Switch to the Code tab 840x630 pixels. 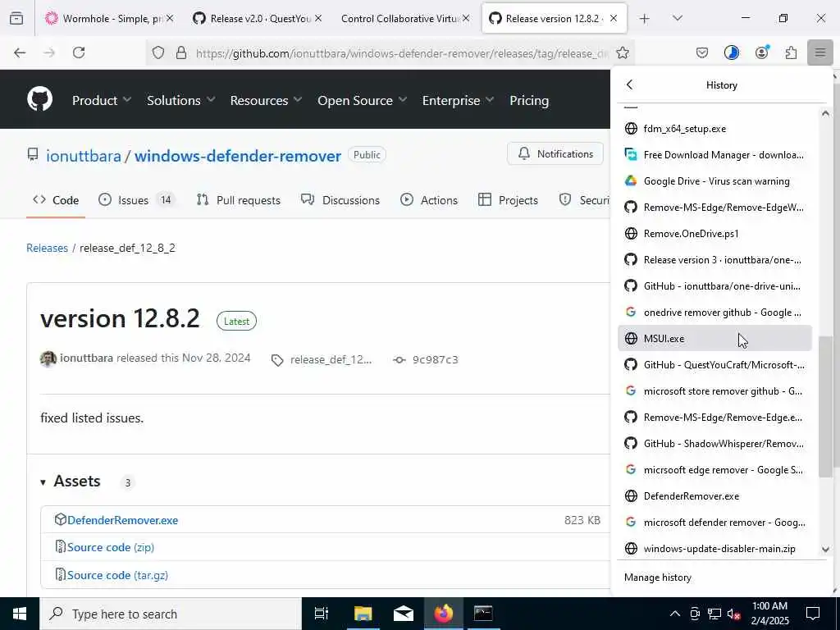56,200
